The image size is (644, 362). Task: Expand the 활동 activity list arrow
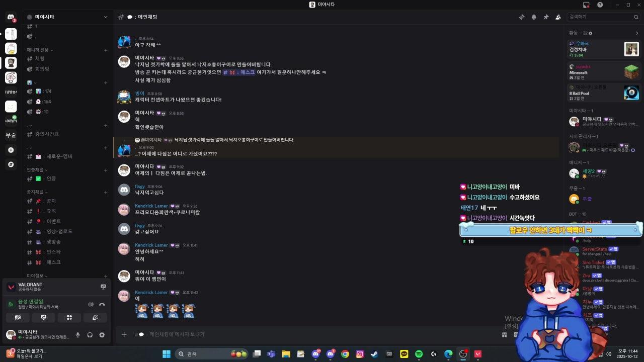637,33
